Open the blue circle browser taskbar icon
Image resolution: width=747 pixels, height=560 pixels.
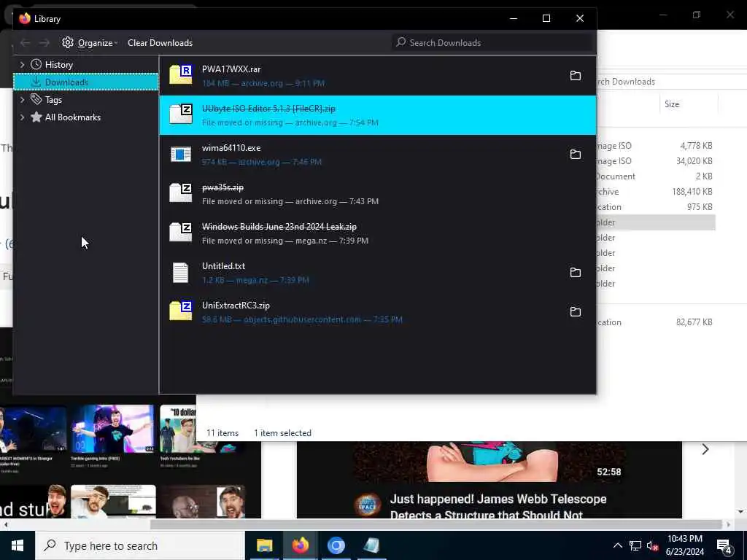click(x=336, y=545)
